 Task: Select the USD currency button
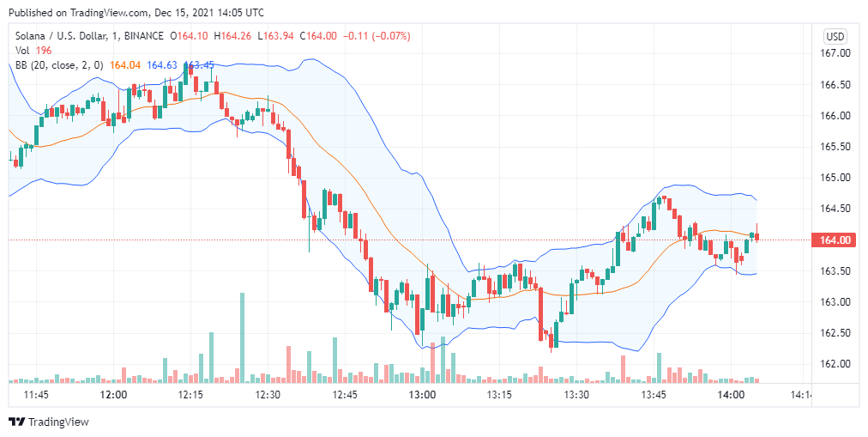pyautogui.click(x=835, y=37)
